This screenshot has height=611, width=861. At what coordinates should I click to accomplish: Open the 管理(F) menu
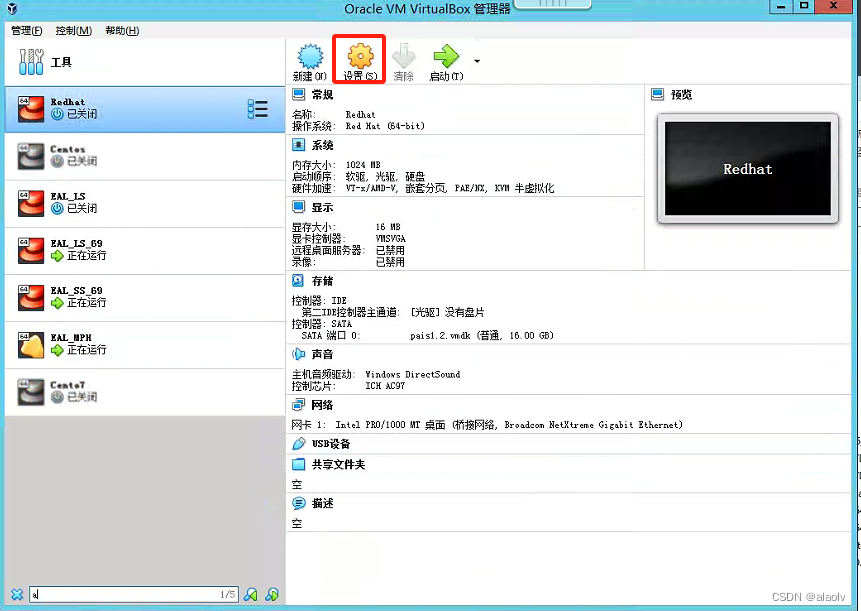coord(26,31)
